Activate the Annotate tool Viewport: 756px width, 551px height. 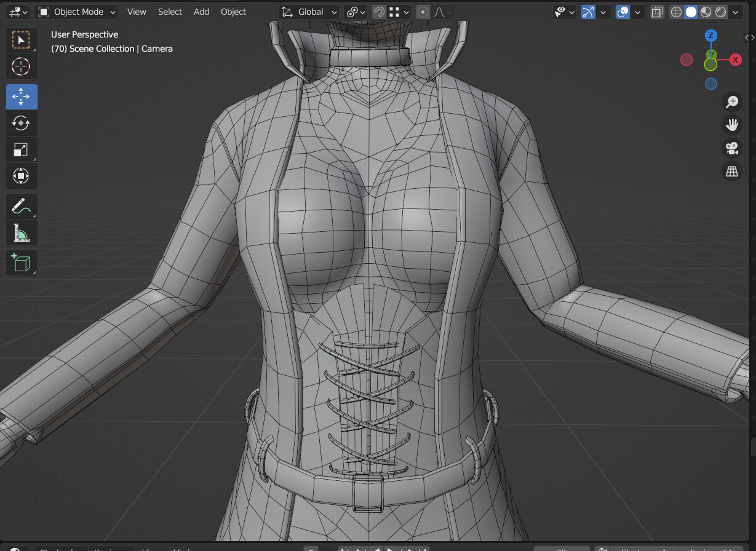[21, 206]
